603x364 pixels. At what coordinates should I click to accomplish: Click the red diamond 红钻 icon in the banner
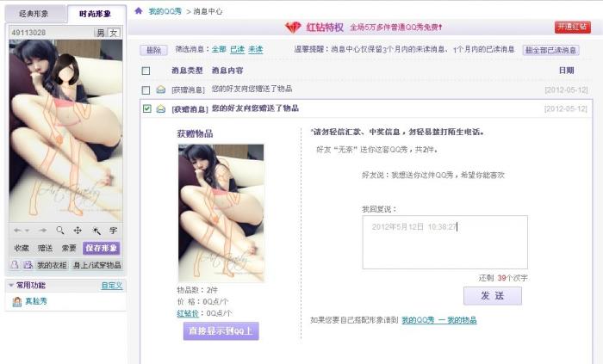293,28
